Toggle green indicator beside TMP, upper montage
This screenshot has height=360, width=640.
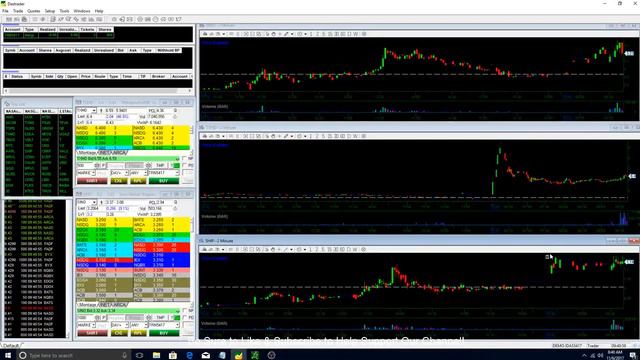coord(176,165)
